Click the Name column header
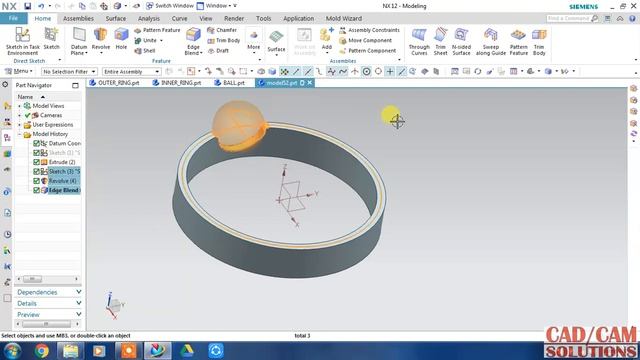This screenshot has height=360, width=640. click(x=25, y=97)
